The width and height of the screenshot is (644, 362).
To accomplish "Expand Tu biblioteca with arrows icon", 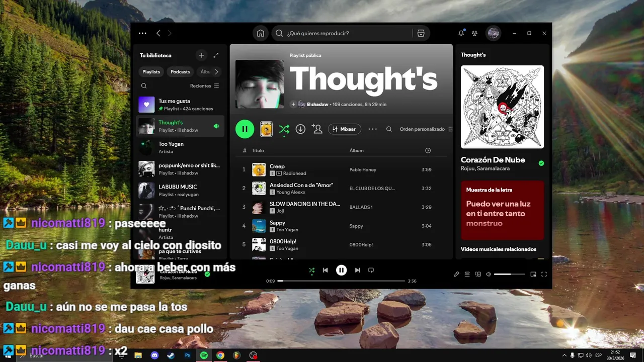I will (216, 55).
